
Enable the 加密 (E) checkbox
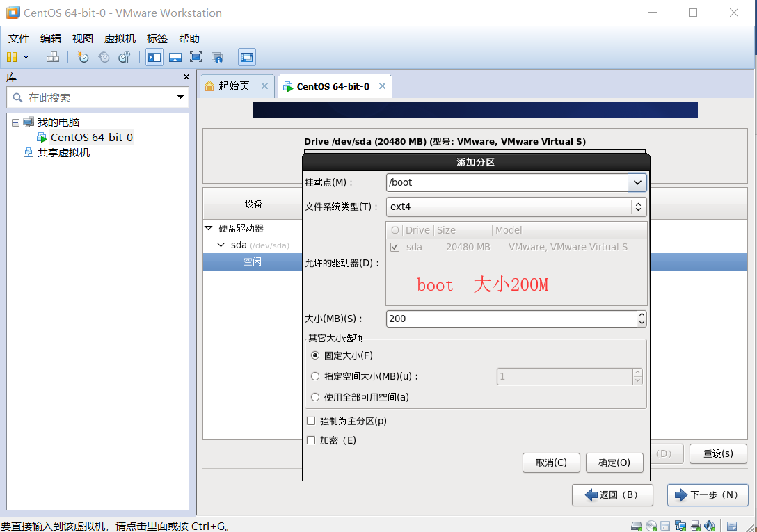(311, 440)
